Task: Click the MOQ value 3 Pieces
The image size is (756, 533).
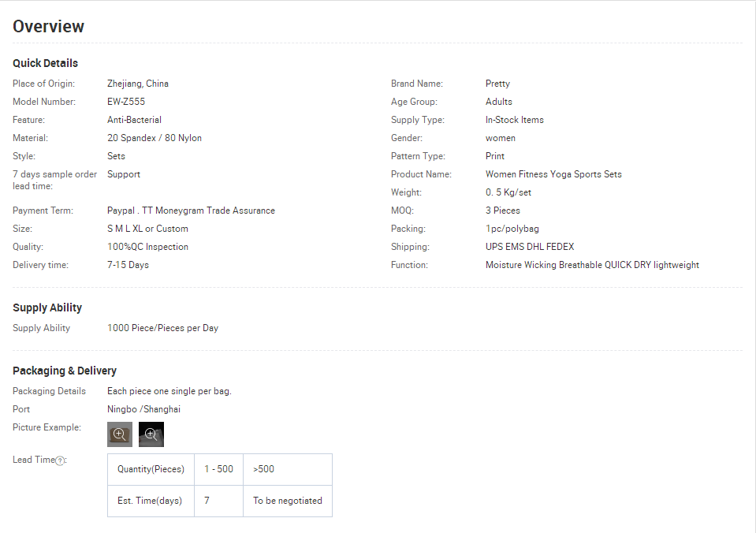Action: coord(503,211)
